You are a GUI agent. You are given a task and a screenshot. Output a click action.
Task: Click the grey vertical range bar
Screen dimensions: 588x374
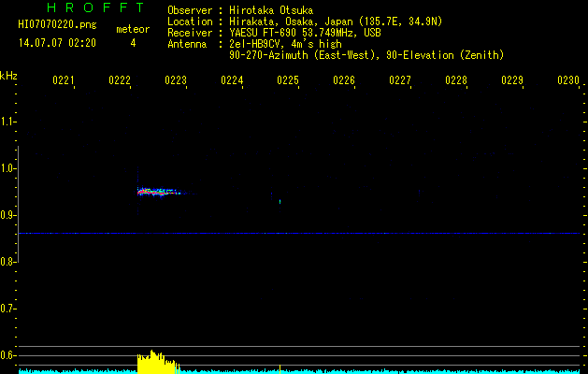point(18,204)
